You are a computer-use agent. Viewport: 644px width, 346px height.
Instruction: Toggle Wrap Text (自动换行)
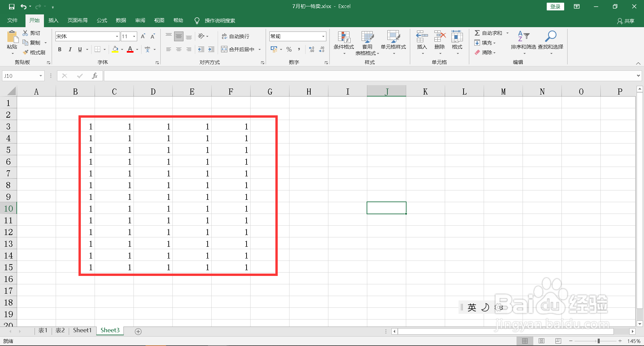coord(235,36)
